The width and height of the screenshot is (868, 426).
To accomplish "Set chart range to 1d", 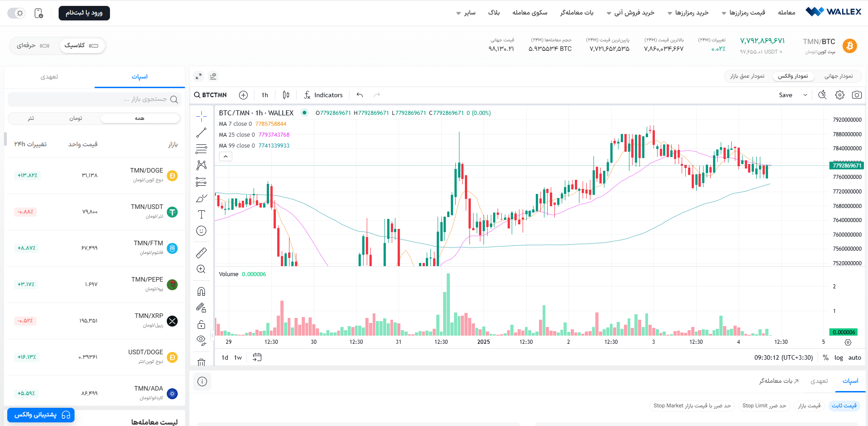I will [x=225, y=357].
